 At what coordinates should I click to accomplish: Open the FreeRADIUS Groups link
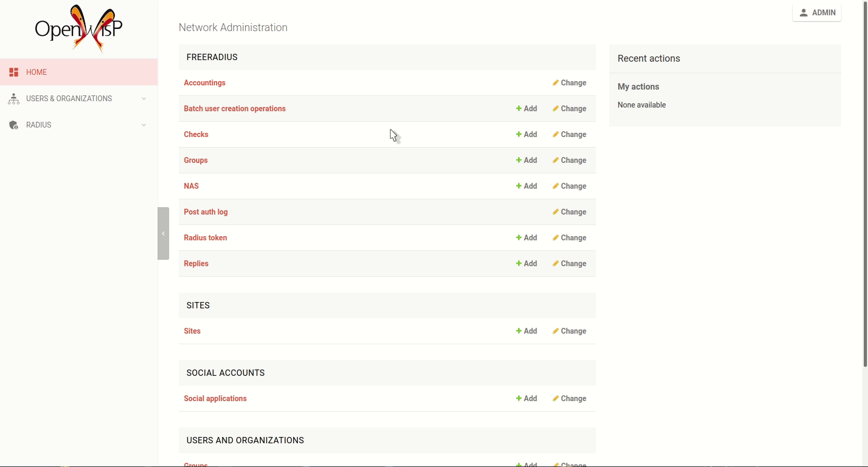[196, 160]
